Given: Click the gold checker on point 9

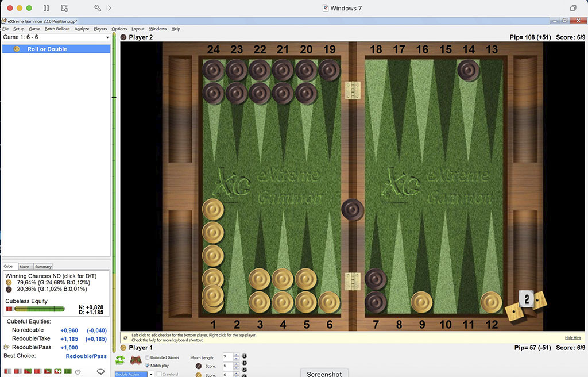Looking at the screenshot, I should (x=421, y=302).
